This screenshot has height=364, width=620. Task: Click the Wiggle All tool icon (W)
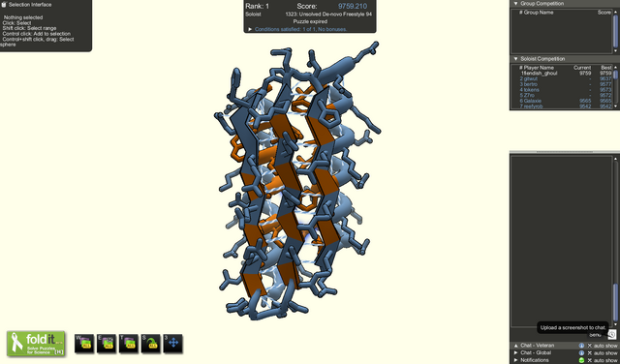point(84,344)
